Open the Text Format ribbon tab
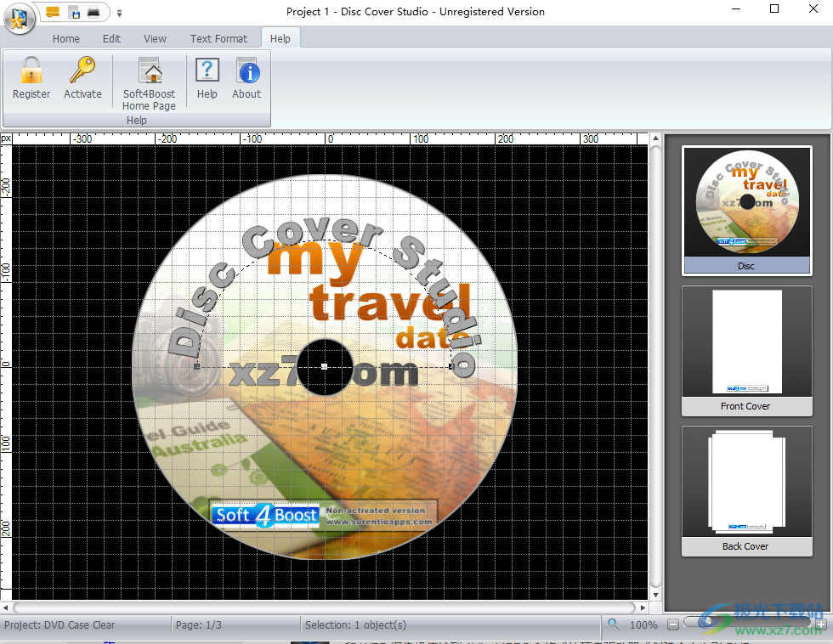 [218, 39]
